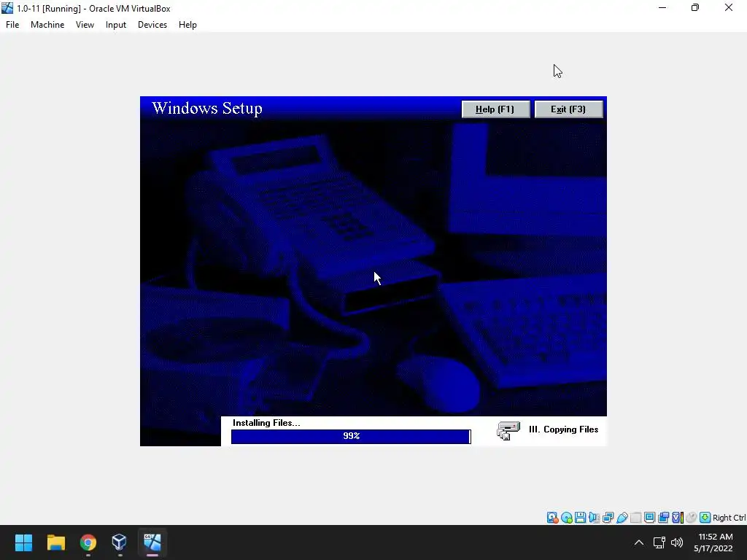Open the Input menu
This screenshot has height=560, width=747.
[116, 25]
